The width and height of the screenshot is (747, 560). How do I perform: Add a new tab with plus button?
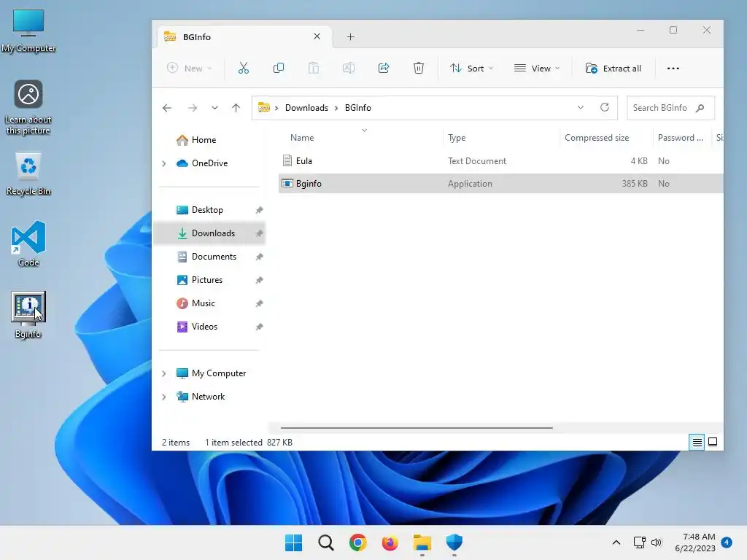[351, 36]
